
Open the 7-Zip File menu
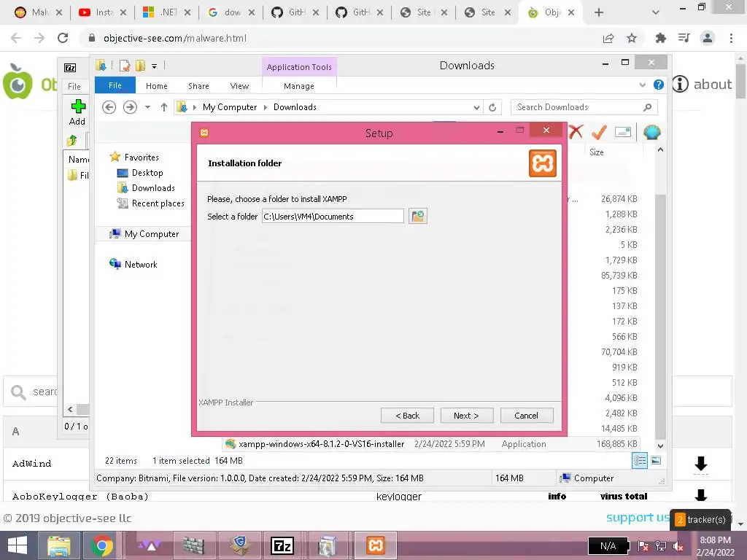click(74, 87)
